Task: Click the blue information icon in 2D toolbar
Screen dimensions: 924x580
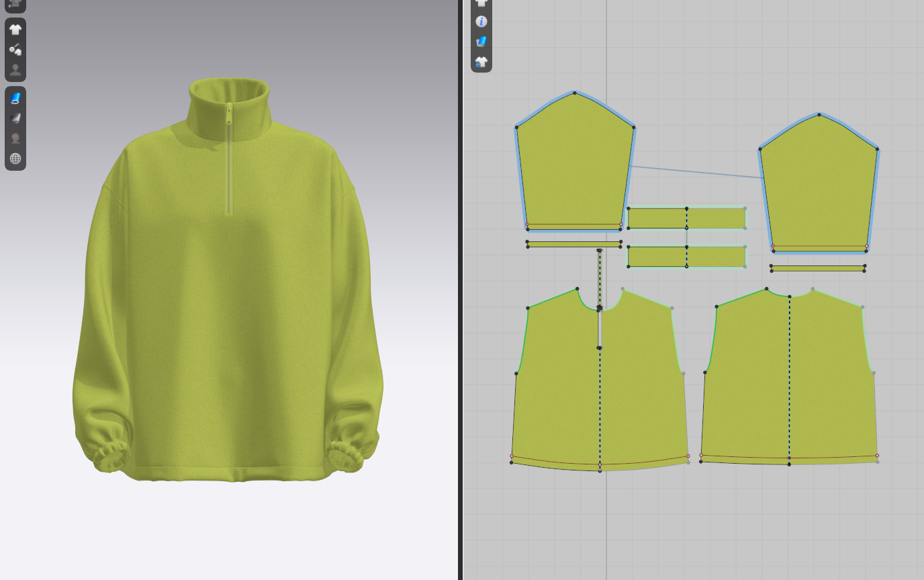Action: point(481,22)
